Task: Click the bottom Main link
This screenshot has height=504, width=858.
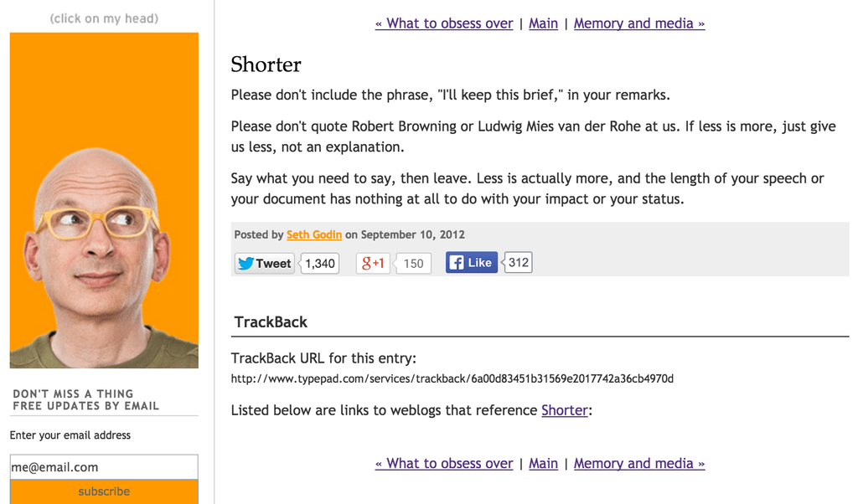Action: click(x=543, y=464)
